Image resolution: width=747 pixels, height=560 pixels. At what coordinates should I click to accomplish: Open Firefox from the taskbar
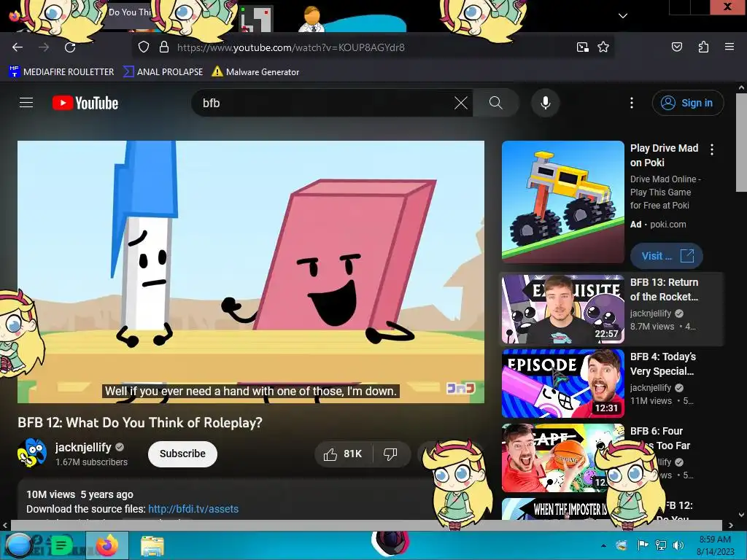(x=107, y=545)
